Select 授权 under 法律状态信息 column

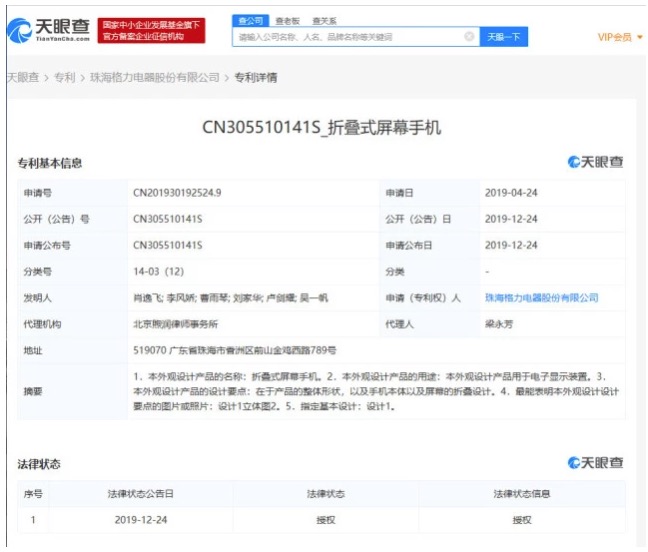pyautogui.click(x=522, y=520)
